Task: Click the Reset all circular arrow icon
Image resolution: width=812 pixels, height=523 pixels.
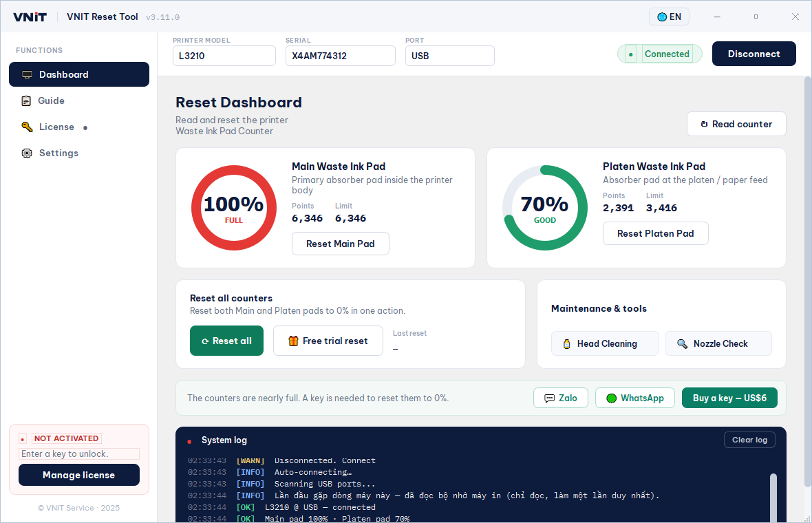Action: [205, 341]
